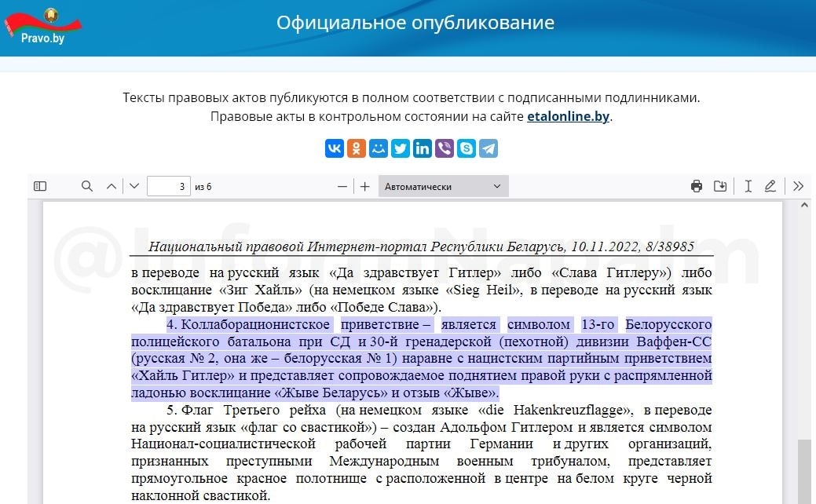Share the page via Telegram
Image resolution: width=816 pixels, height=504 pixels.
(x=489, y=148)
